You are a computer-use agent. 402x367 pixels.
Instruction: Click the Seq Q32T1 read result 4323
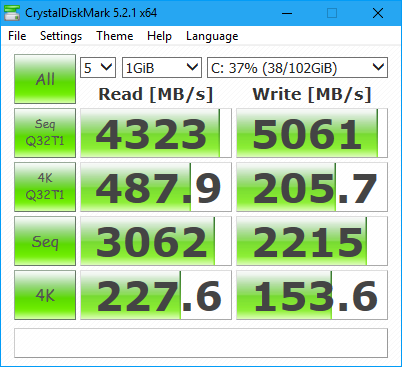[x=156, y=133]
